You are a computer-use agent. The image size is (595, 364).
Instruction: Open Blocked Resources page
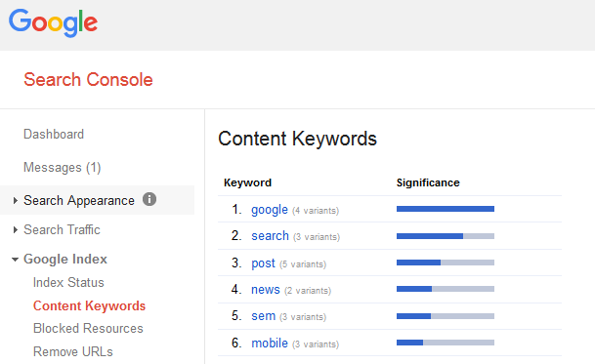pyautogui.click(x=88, y=328)
